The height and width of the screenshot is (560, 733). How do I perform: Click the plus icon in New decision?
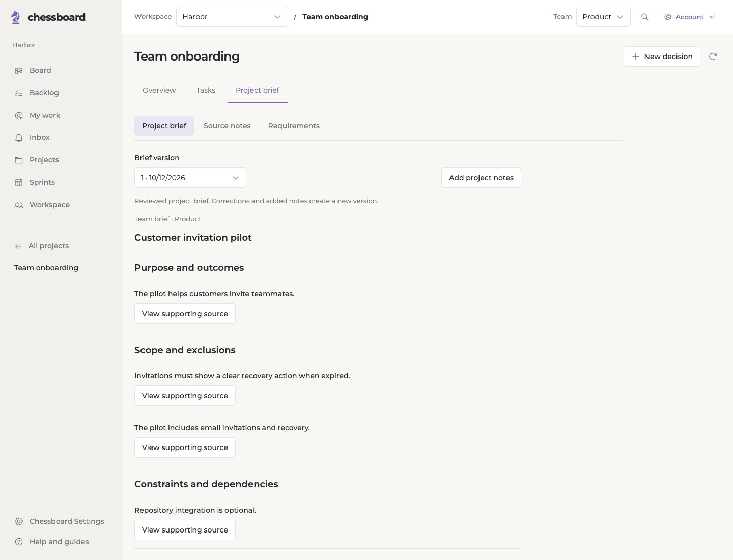click(636, 57)
